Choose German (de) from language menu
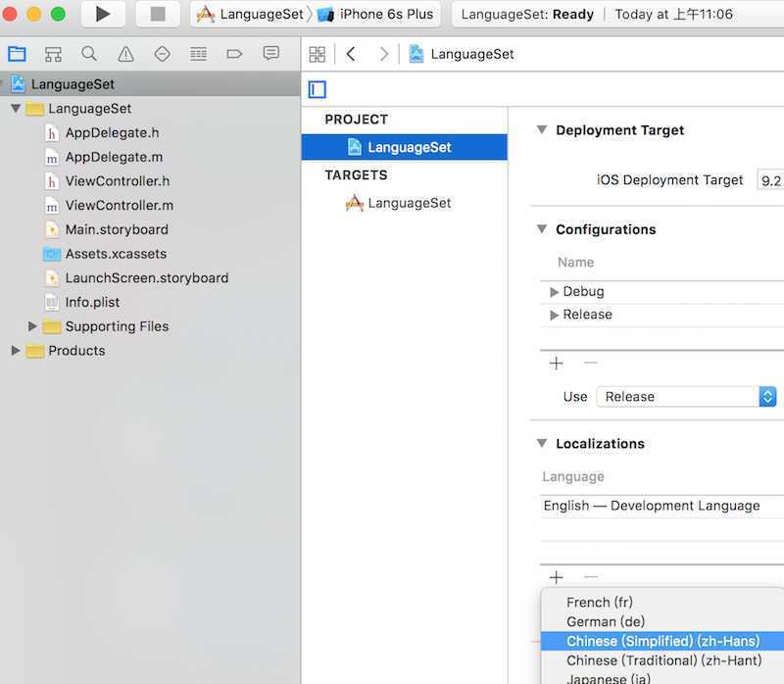 coord(662,621)
